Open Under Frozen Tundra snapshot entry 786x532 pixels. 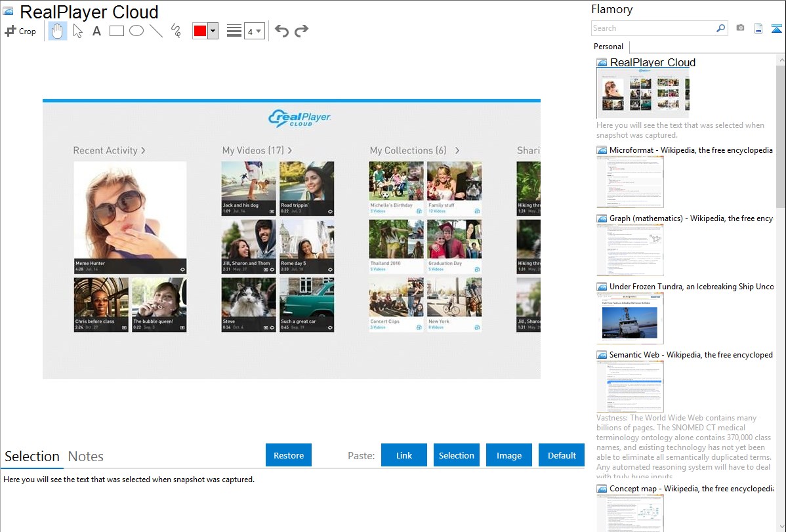point(692,286)
